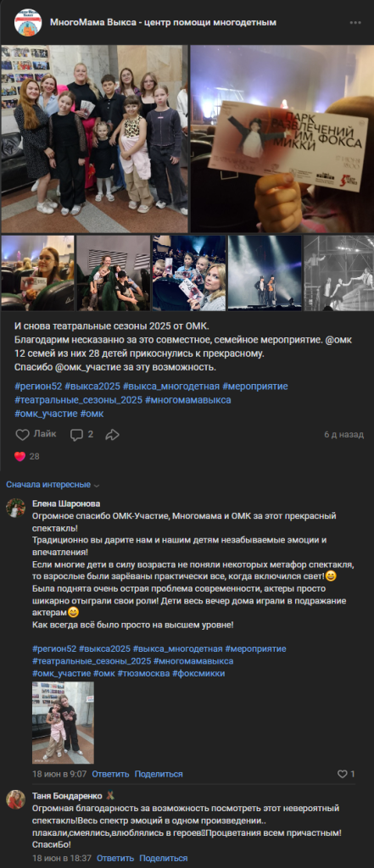Open МногоМама Выкса group name link
The image size is (374, 868).
click(164, 22)
